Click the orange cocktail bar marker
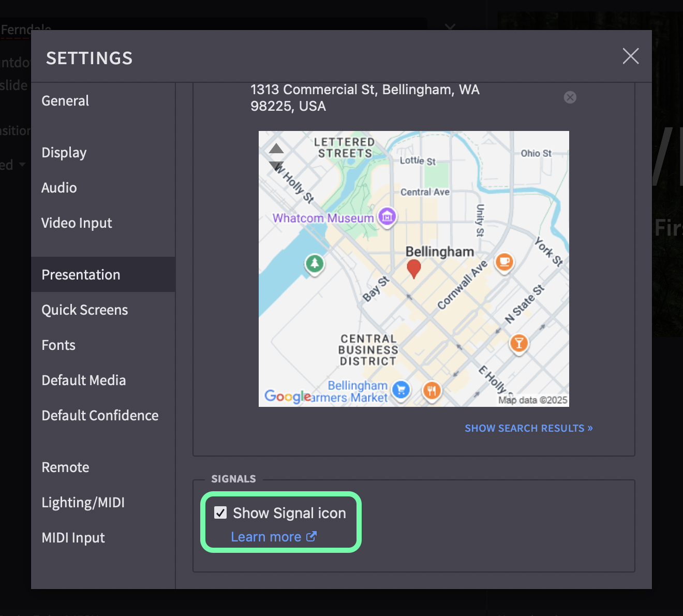683x616 pixels. tap(519, 343)
